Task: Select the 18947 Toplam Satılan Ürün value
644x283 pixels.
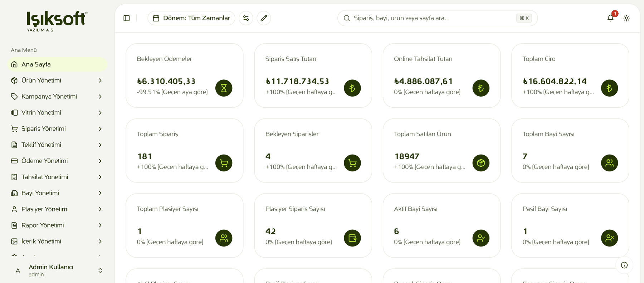Action: click(407, 157)
